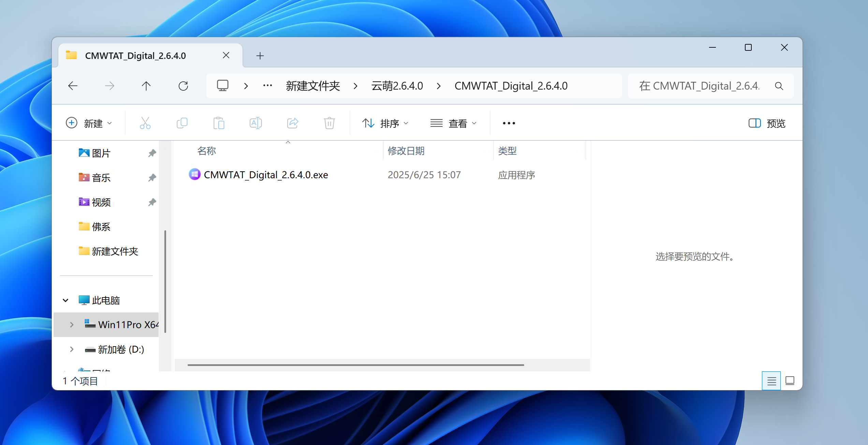
Task: Click the Delete trash can icon
Action: coord(329,123)
